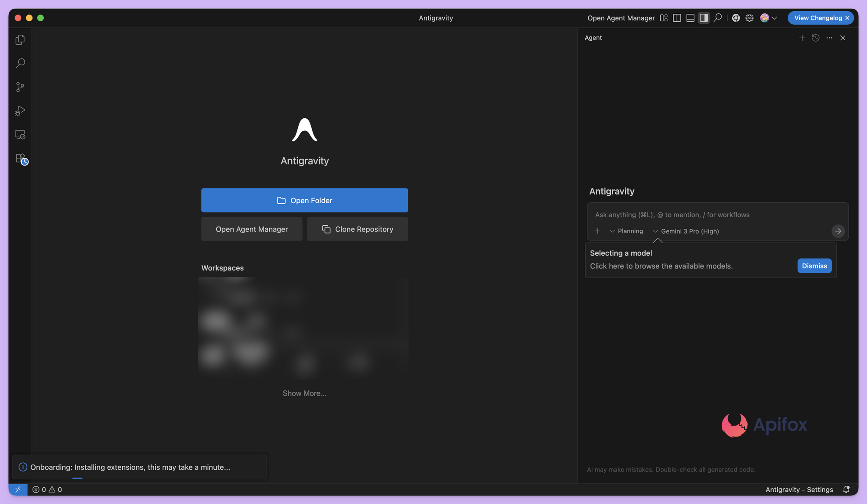View agent conversation history via the clock icon

point(816,38)
